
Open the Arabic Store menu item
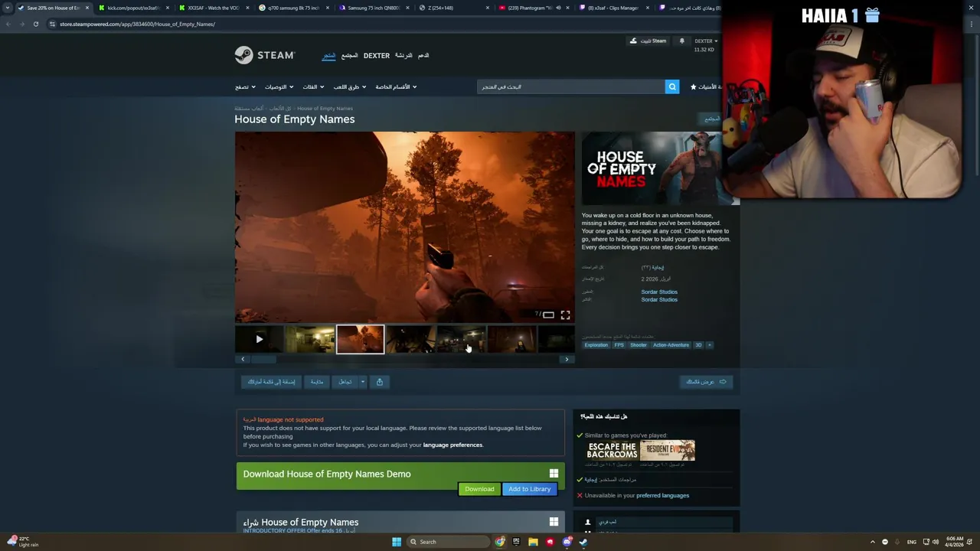pos(328,56)
